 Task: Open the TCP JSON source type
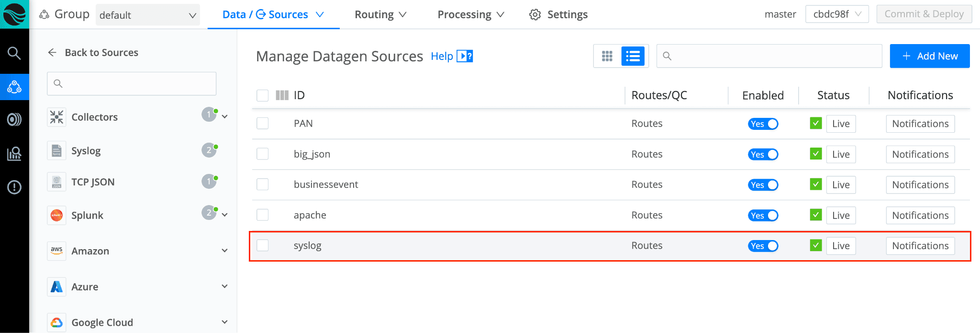pos(93,182)
